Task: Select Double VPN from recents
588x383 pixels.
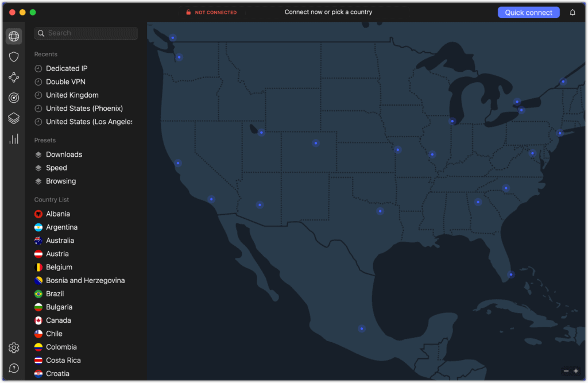Action: (65, 82)
